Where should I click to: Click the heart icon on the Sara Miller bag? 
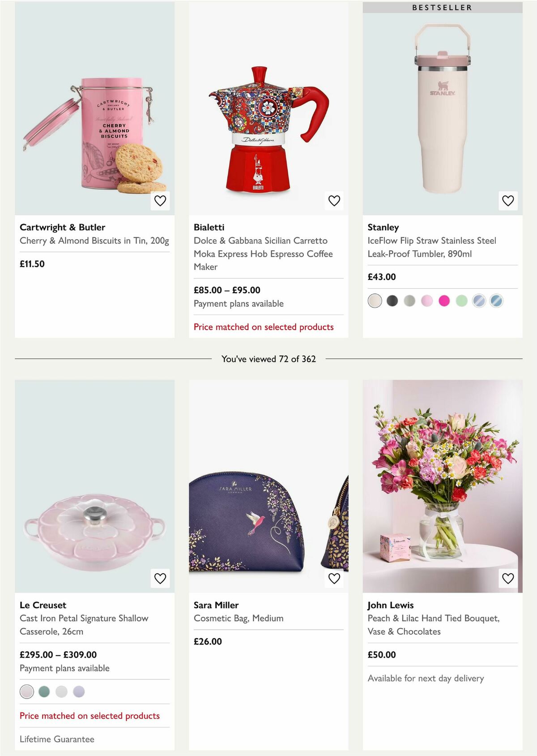pos(334,579)
